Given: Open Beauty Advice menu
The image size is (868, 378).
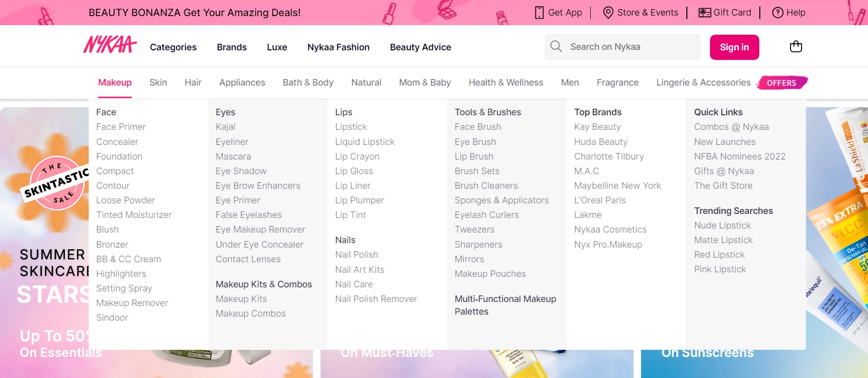Looking at the screenshot, I should tap(421, 47).
